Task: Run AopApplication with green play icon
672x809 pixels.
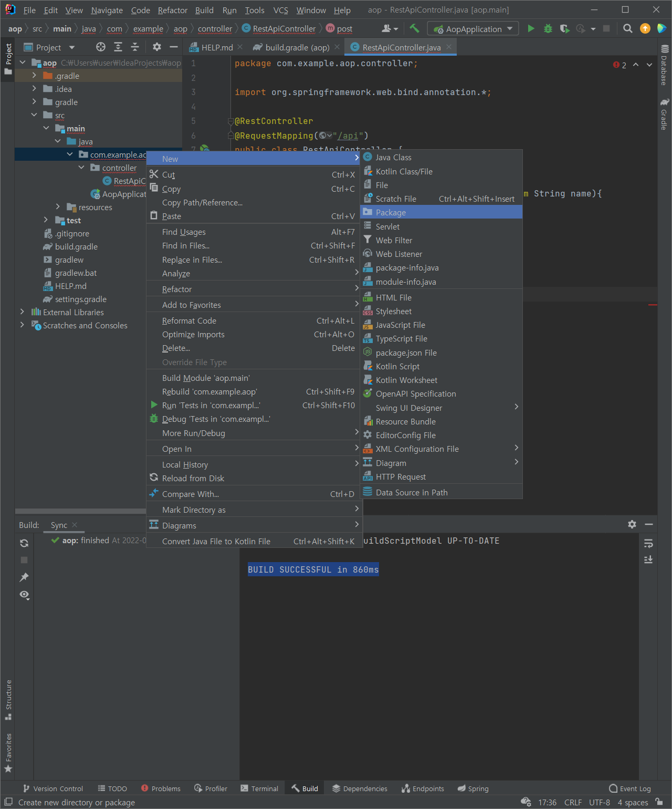Action: (x=531, y=29)
